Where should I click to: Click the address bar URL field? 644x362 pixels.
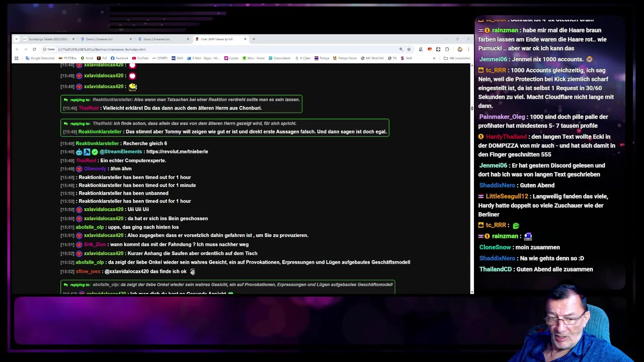(x=226, y=49)
